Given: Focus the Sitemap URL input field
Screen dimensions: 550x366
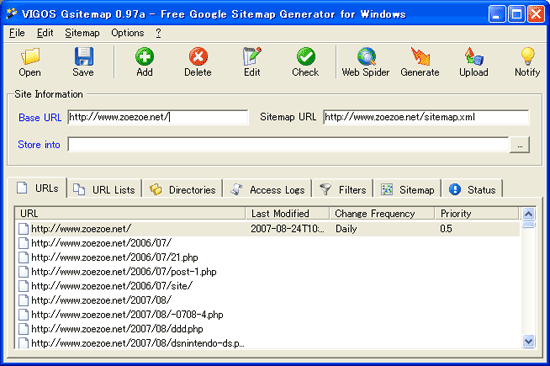Looking at the screenshot, I should tap(426, 117).
